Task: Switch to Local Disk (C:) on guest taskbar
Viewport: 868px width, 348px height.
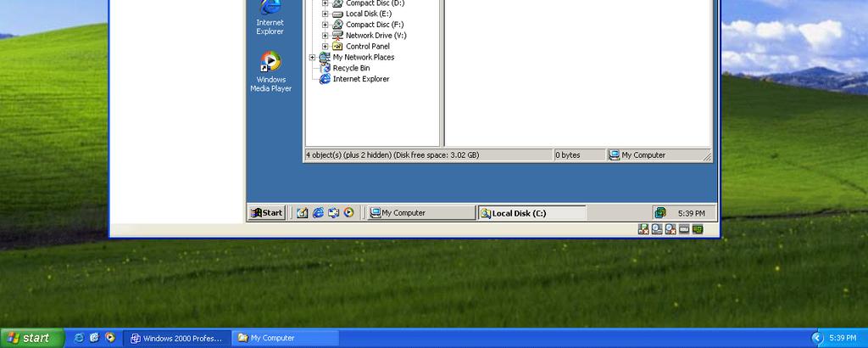Action: pyautogui.click(x=532, y=213)
